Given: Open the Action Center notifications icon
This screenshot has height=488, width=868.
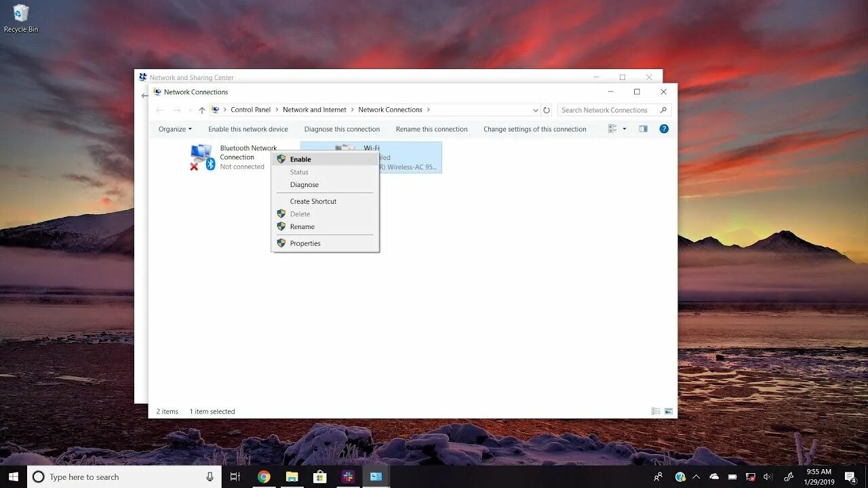Looking at the screenshot, I should 850,476.
